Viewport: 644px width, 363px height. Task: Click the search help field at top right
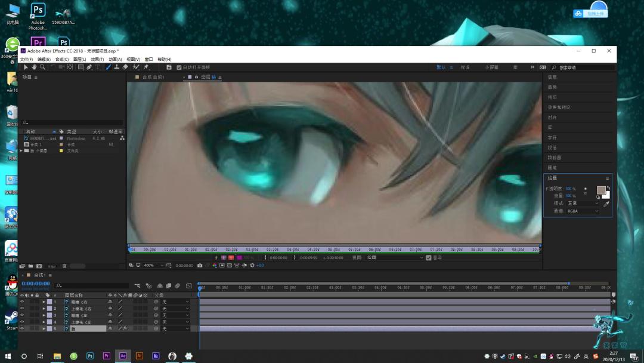pos(583,67)
